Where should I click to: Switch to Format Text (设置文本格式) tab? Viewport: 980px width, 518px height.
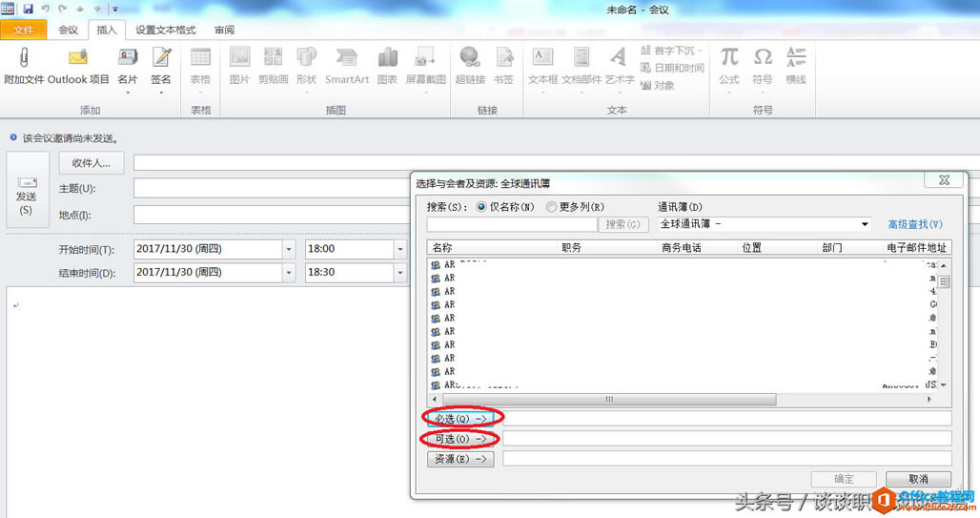click(166, 30)
